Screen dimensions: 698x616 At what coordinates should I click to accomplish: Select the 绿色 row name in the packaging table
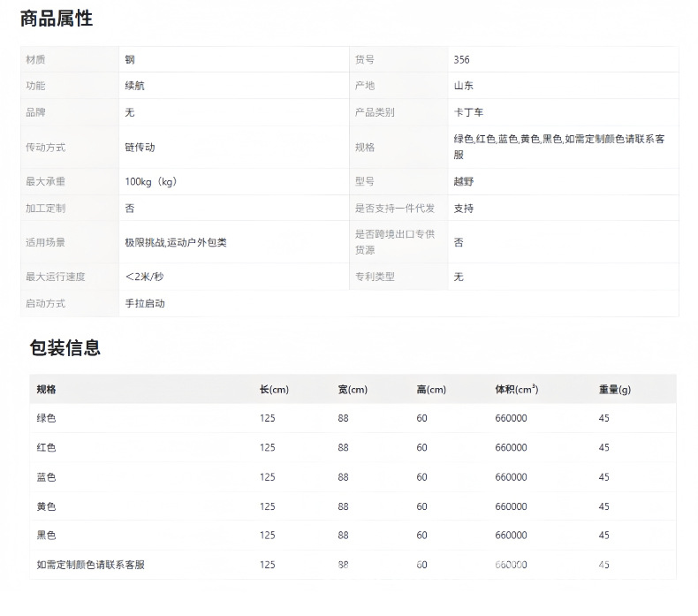pos(46,418)
